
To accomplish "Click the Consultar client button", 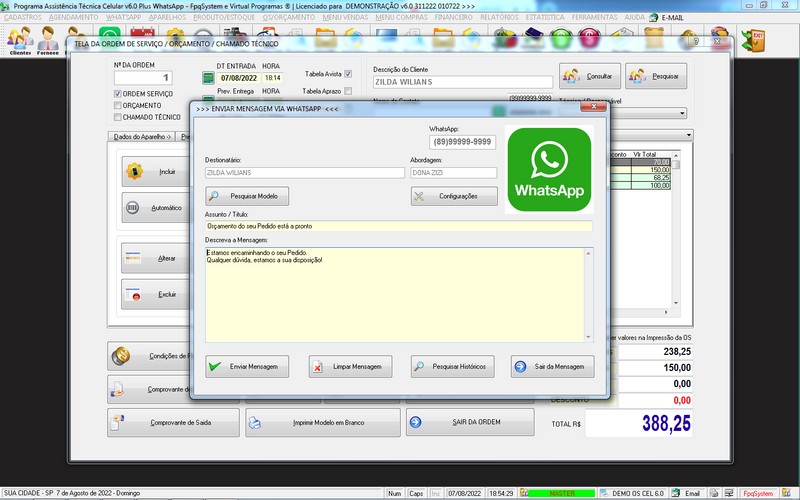I will pyautogui.click(x=590, y=76).
